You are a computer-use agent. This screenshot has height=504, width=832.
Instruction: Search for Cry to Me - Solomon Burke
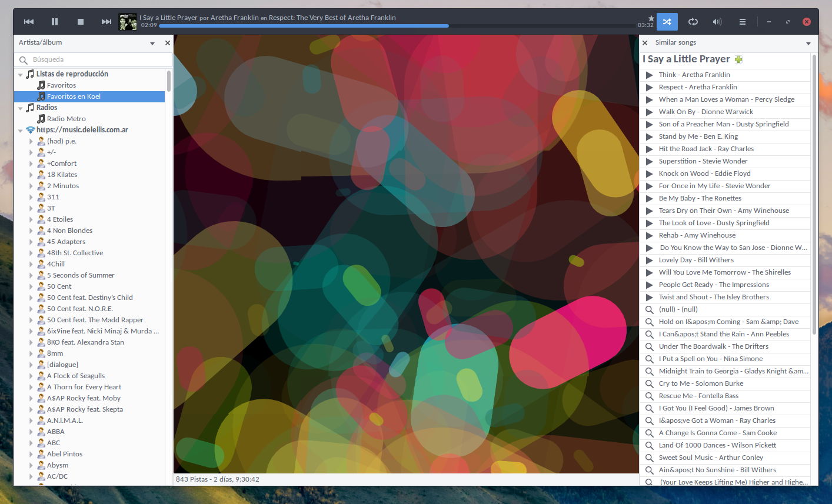(650, 383)
